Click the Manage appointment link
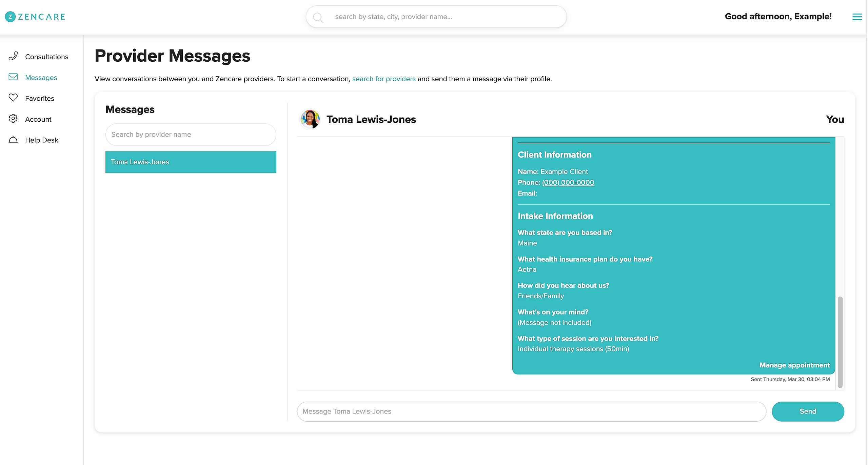Viewport: 868px width, 465px height. coord(794,365)
